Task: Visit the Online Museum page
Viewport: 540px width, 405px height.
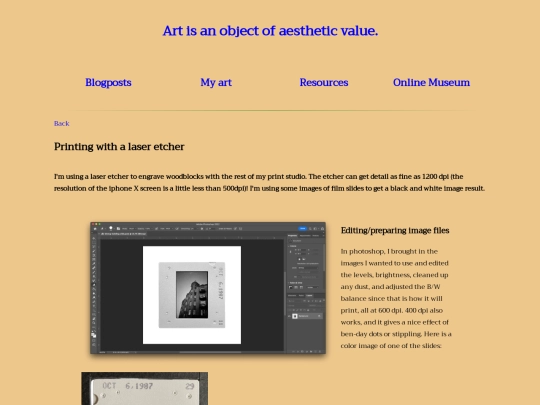Action: [x=431, y=83]
